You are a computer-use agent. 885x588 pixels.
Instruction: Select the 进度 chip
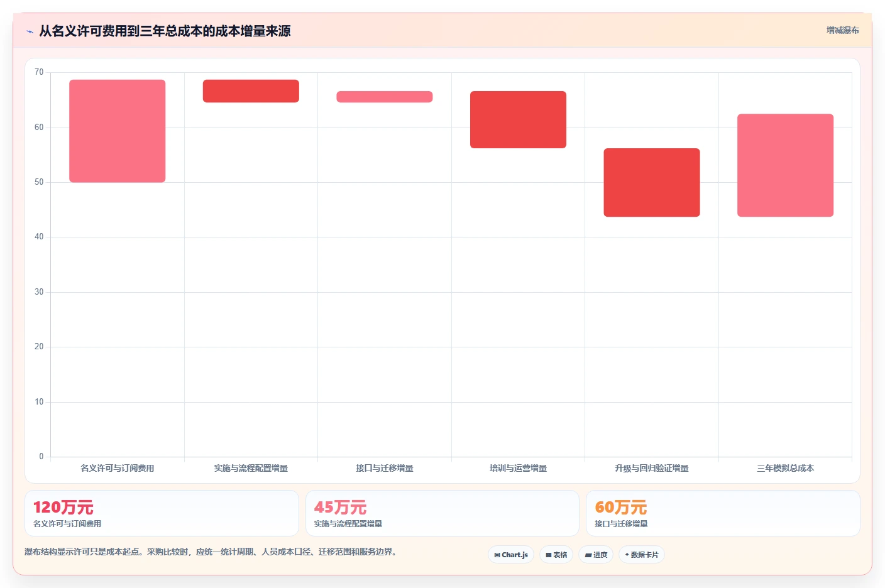(596, 555)
